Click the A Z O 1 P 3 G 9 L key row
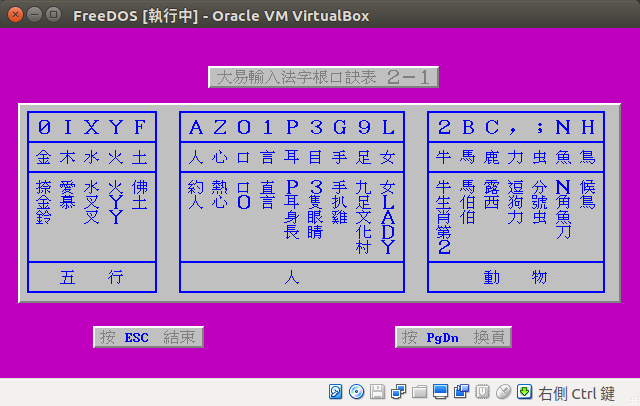The width and height of the screenshot is (640, 406). 292,127
